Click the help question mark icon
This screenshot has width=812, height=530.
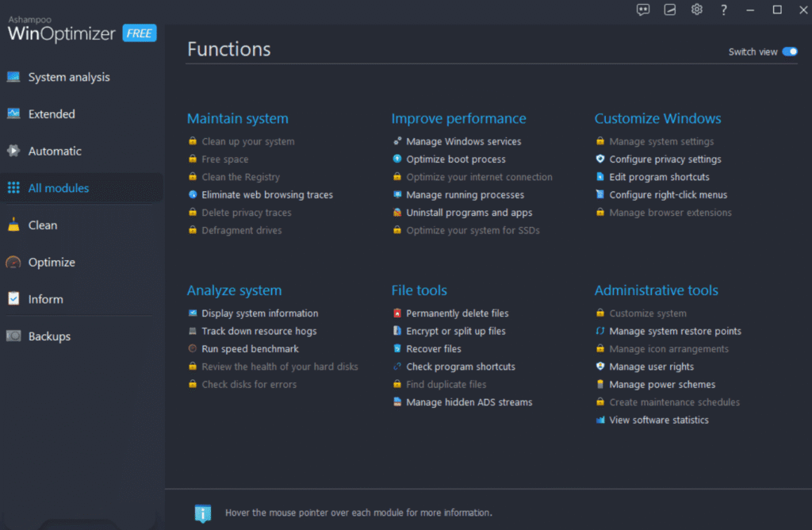[723, 10]
